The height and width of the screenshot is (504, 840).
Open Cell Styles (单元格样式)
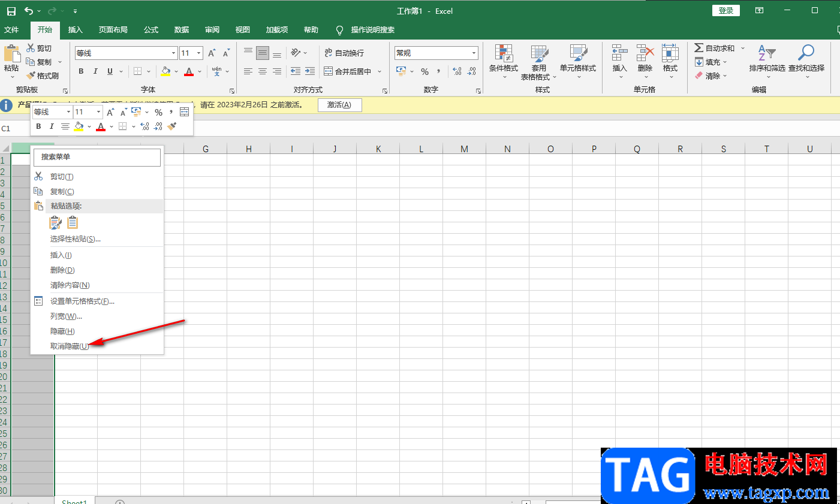point(578,62)
